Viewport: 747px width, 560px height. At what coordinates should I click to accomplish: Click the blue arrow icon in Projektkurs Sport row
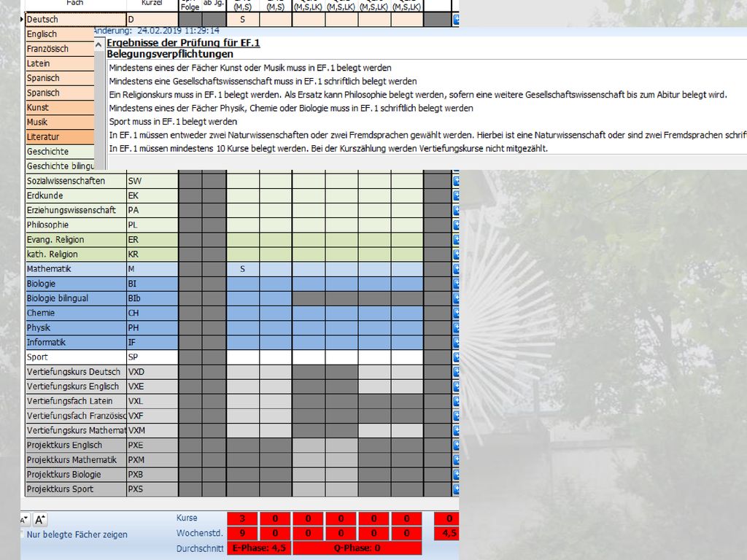coord(456,489)
